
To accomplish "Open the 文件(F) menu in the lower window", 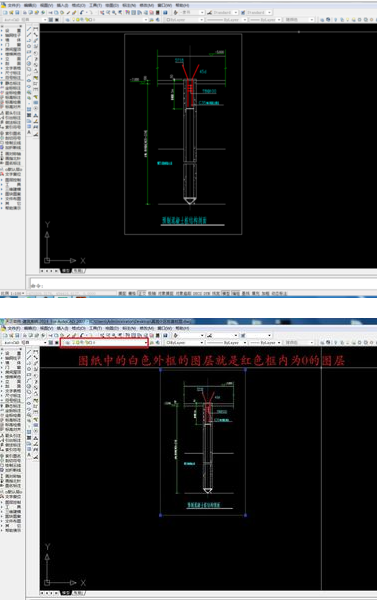I will click(x=14, y=328).
